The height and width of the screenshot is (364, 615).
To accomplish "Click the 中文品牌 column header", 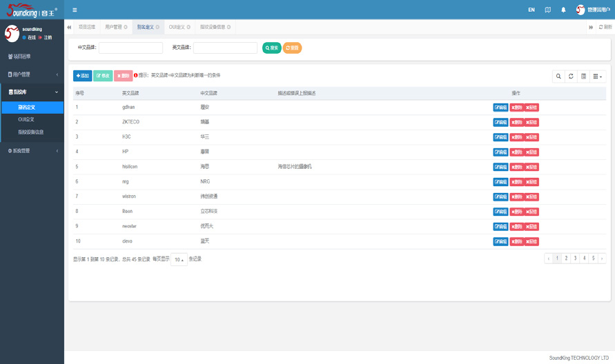I will [x=208, y=93].
